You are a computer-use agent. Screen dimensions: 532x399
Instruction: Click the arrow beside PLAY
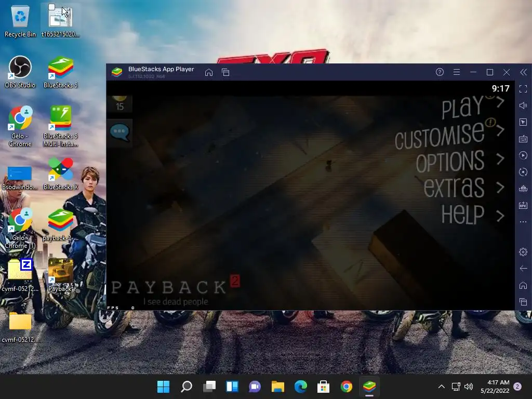pos(500,102)
